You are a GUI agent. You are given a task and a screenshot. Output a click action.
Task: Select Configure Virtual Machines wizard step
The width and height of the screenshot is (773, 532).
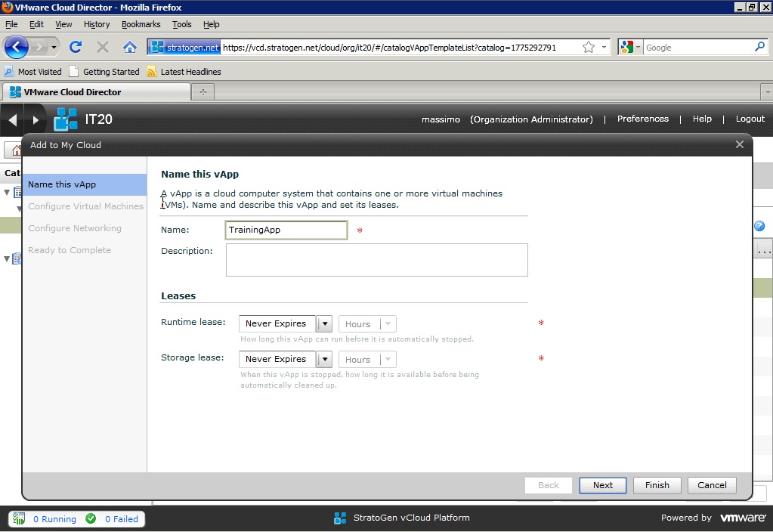coord(86,206)
